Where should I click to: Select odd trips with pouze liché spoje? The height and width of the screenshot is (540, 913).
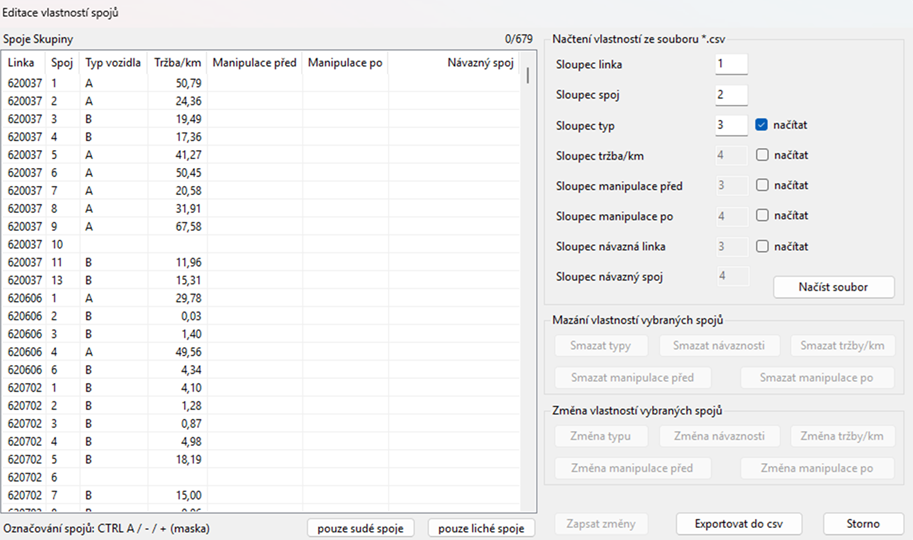click(481, 528)
